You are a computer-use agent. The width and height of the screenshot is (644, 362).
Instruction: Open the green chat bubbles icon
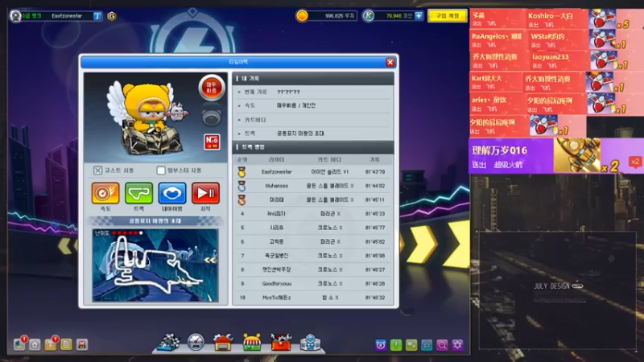point(411,345)
